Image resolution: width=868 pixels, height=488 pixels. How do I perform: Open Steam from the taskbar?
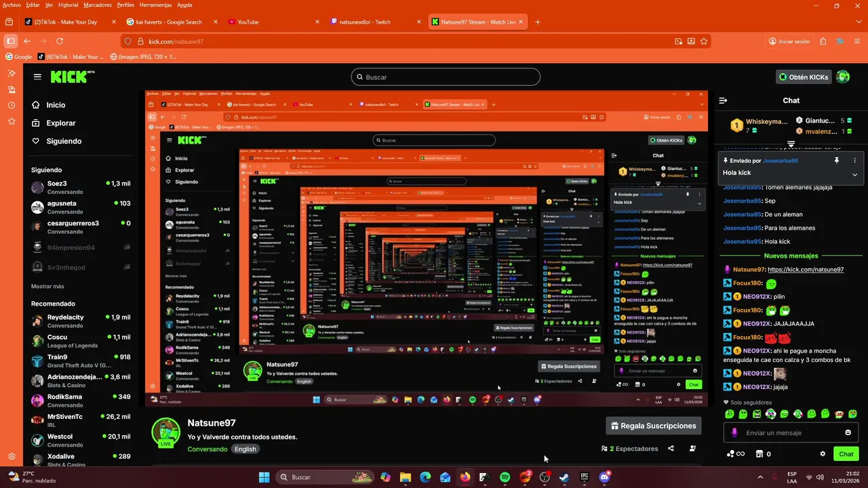(564, 477)
